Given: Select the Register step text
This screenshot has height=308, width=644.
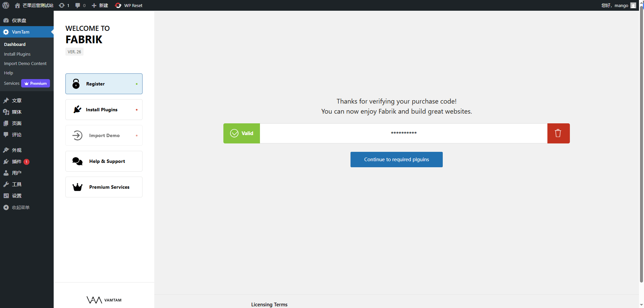Looking at the screenshot, I should pyautogui.click(x=95, y=84).
